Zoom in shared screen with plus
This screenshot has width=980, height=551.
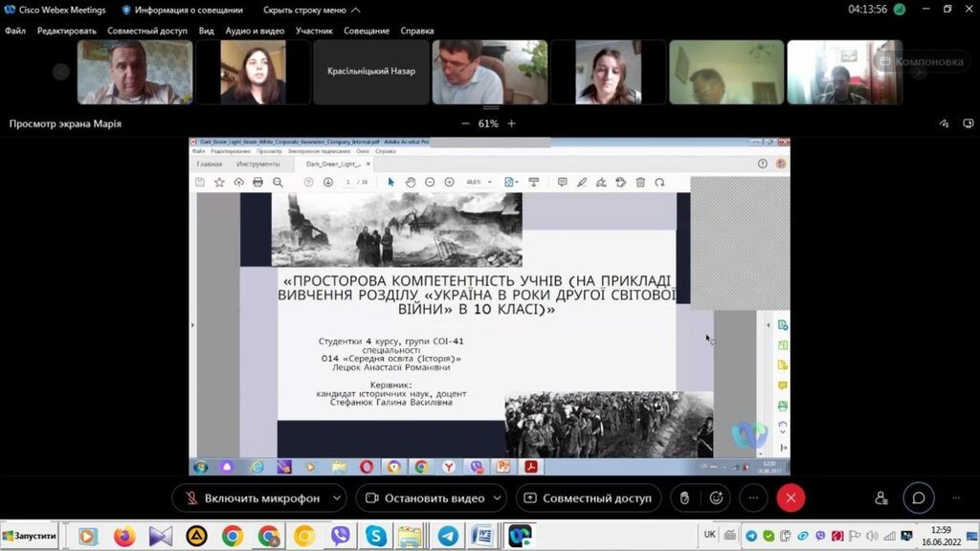[x=512, y=123]
